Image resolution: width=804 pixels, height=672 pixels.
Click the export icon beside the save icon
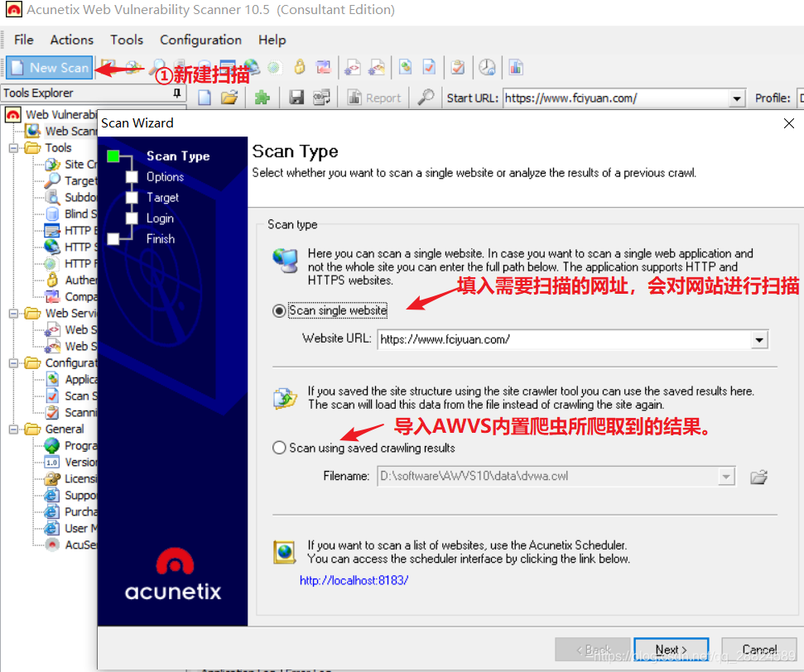pyautogui.click(x=321, y=98)
